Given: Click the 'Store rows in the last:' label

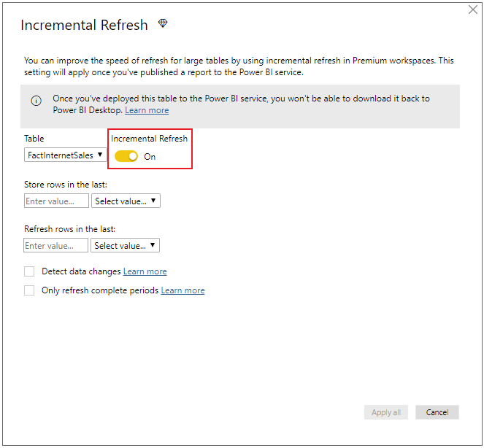Looking at the screenshot, I should 66,185.
